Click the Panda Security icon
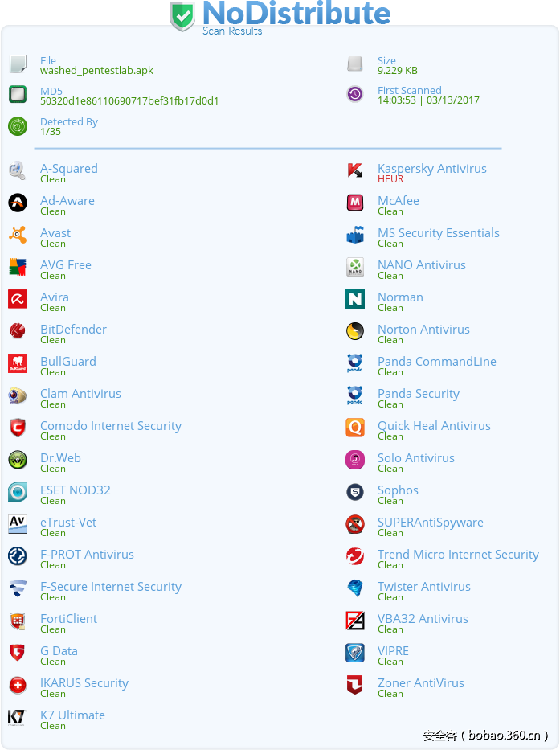This screenshot has width=560, height=750. coord(355,395)
